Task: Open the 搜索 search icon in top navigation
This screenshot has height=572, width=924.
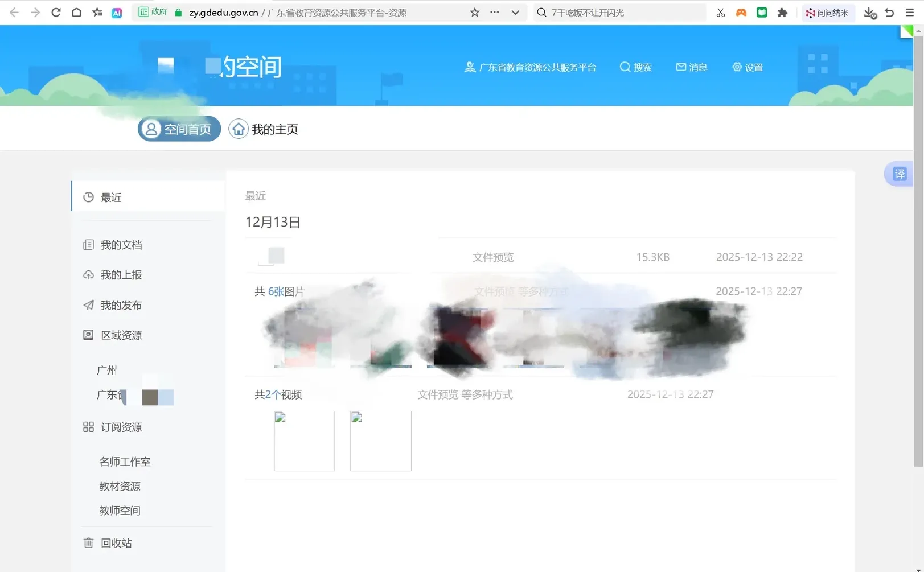Action: (x=635, y=67)
